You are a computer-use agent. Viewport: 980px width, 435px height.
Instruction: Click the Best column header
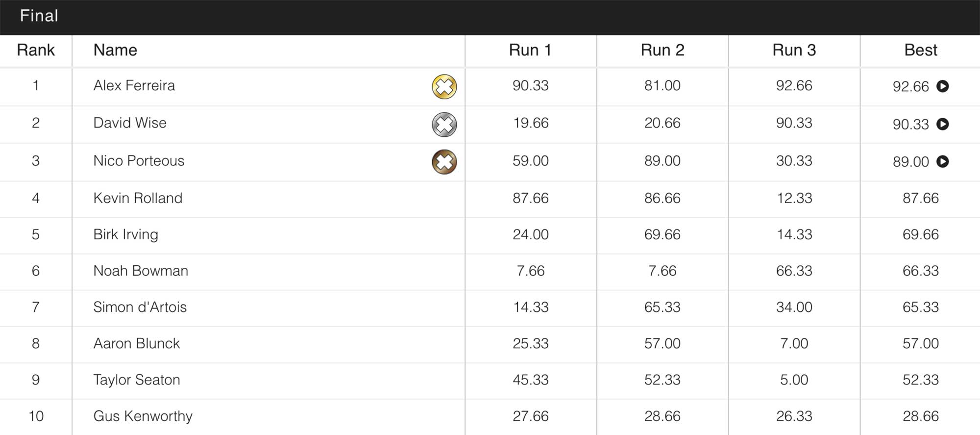[x=920, y=50]
